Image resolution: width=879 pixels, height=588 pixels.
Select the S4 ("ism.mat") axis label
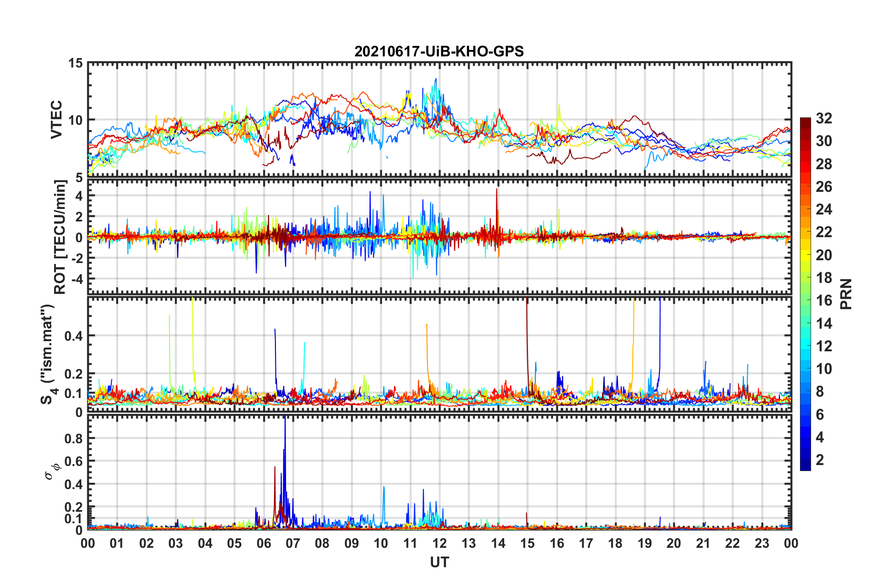tap(49, 354)
